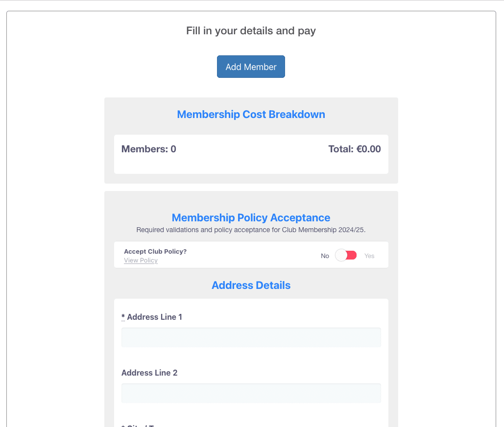Click the Required validations subtitle text

pos(251,230)
